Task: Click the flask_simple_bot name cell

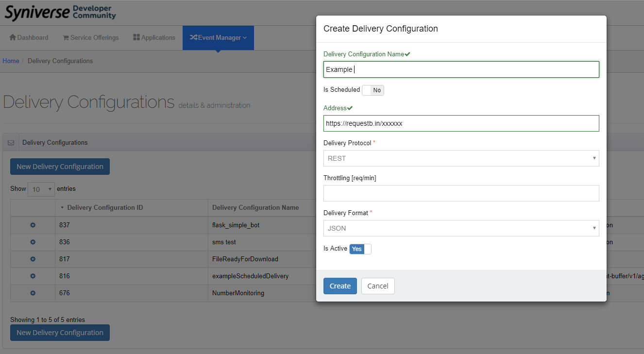Action: [x=236, y=225]
